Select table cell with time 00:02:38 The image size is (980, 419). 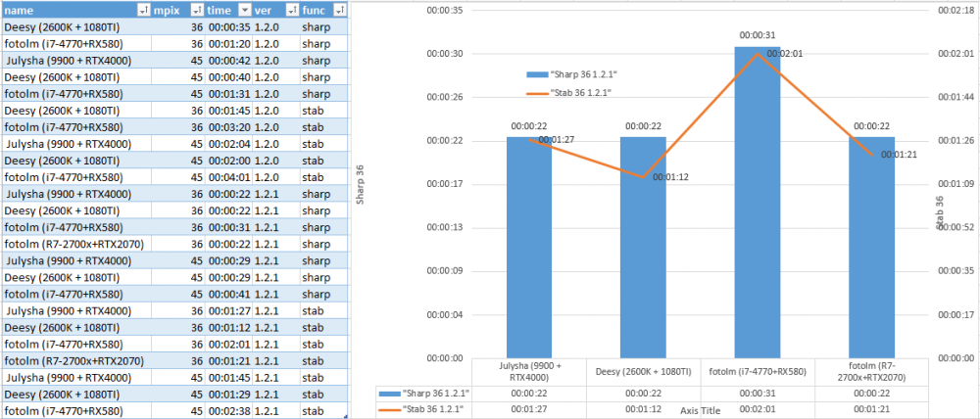228,411
